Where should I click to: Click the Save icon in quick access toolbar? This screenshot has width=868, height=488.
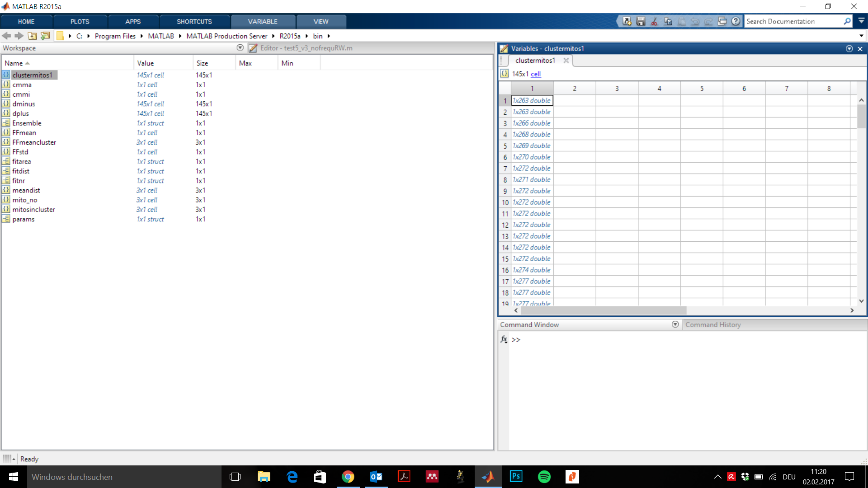(641, 21)
